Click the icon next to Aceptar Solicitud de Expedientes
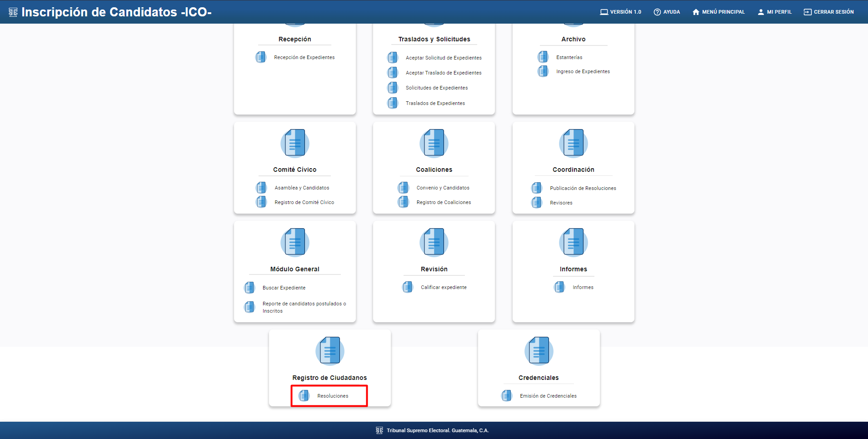 393,58
